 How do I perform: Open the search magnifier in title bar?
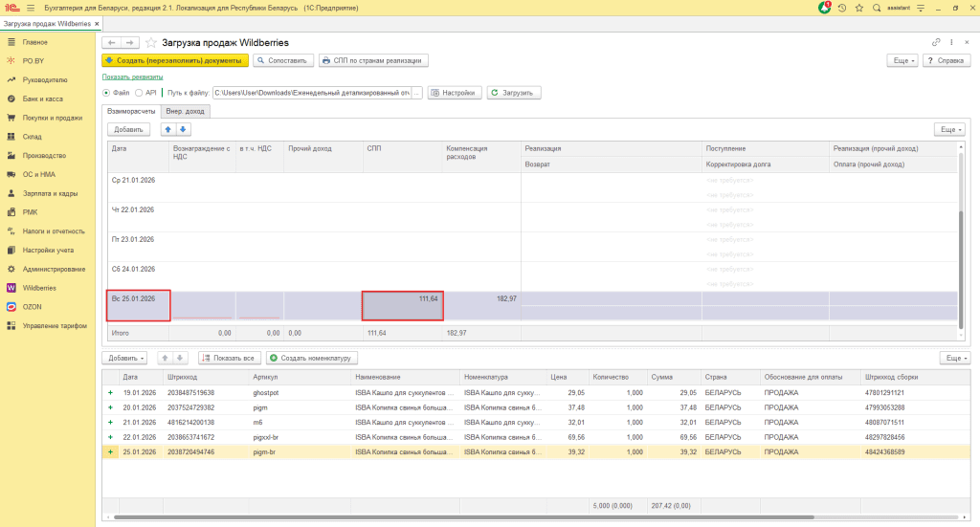[877, 8]
